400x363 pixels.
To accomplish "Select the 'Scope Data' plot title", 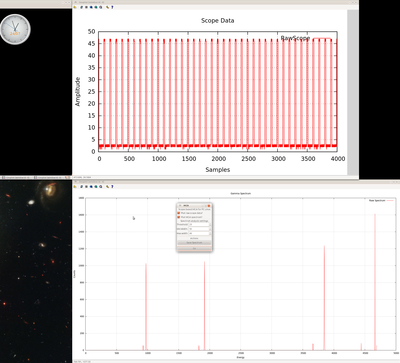I will point(217,21).
